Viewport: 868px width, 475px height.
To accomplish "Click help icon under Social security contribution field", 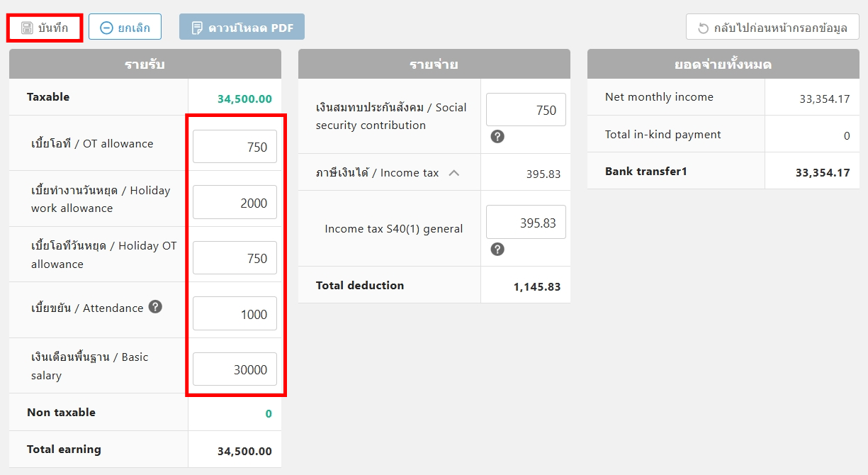I will click(x=497, y=136).
